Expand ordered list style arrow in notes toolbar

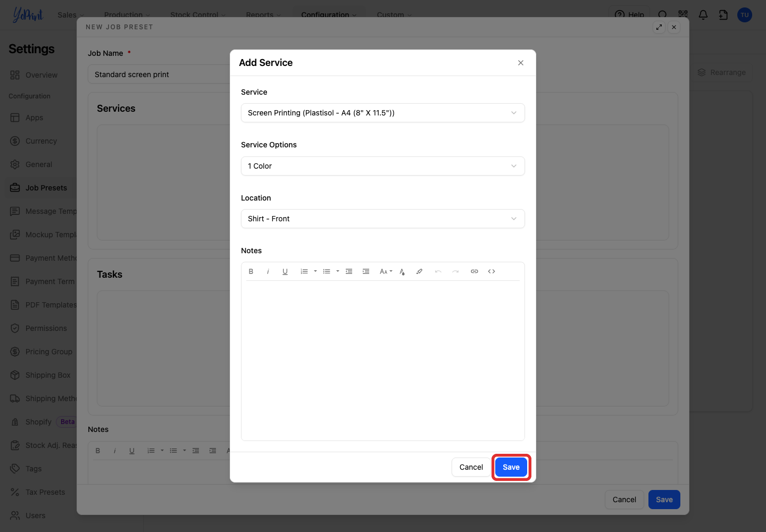(x=315, y=271)
